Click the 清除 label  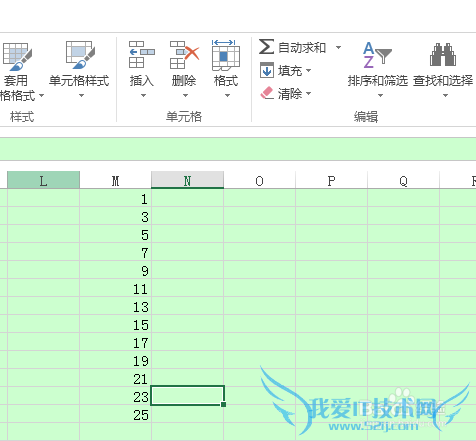click(x=290, y=94)
